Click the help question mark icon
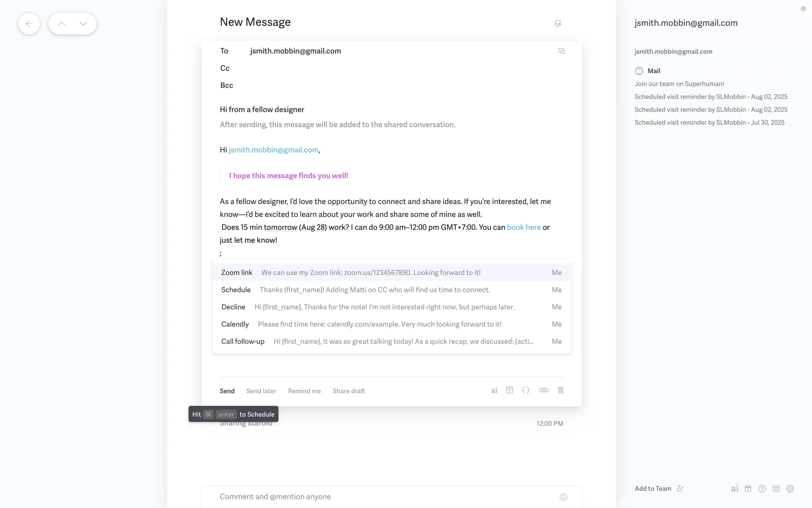This screenshot has width=812, height=508. (762, 489)
